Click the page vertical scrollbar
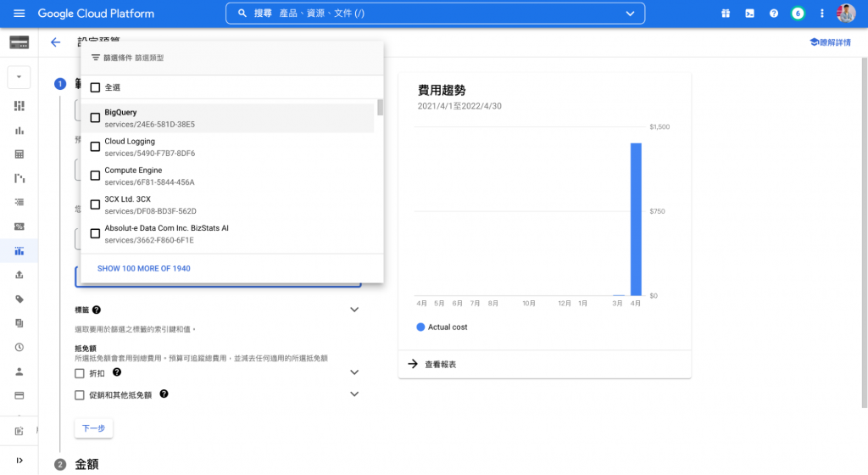Viewport: 868px width, 475px height. tap(865, 232)
